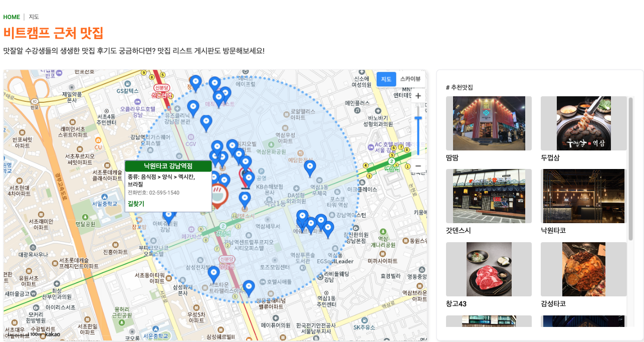Open 길찾기 directions link in info window

coord(136,204)
